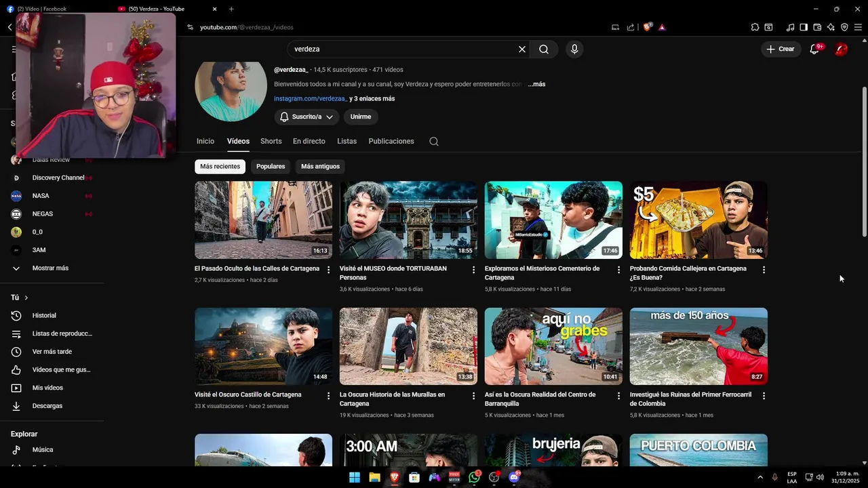Viewport: 868px width, 488px height.
Task: Open the browser hamburger menu
Action: point(858,27)
